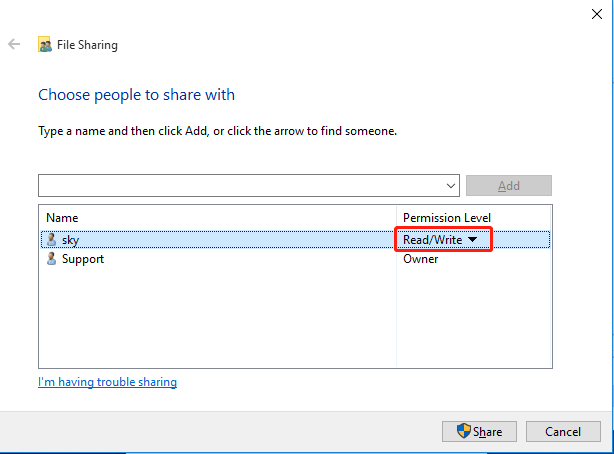Click the shield icon on Share button
This screenshot has height=454, width=614.
pos(464,431)
